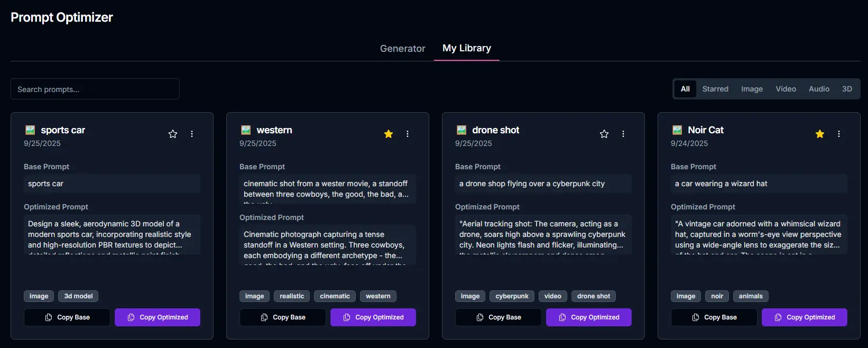Click the image tag on drone shot card
This screenshot has width=868, height=348.
pyautogui.click(x=470, y=296)
